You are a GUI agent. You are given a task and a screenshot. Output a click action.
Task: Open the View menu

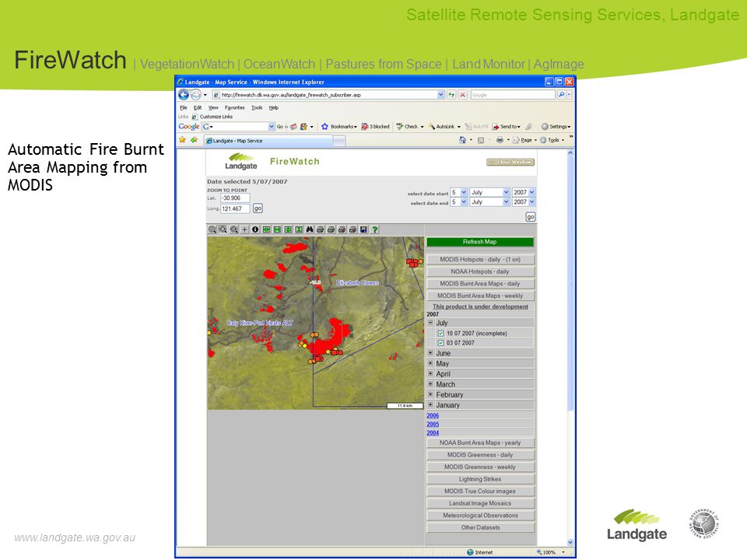pos(213,107)
